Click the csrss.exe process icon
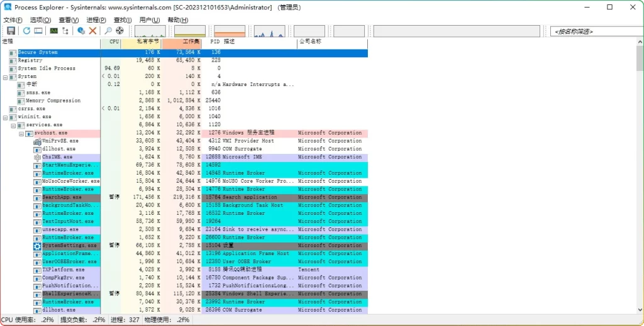644x326 pixels. click(x=13, y=109)
